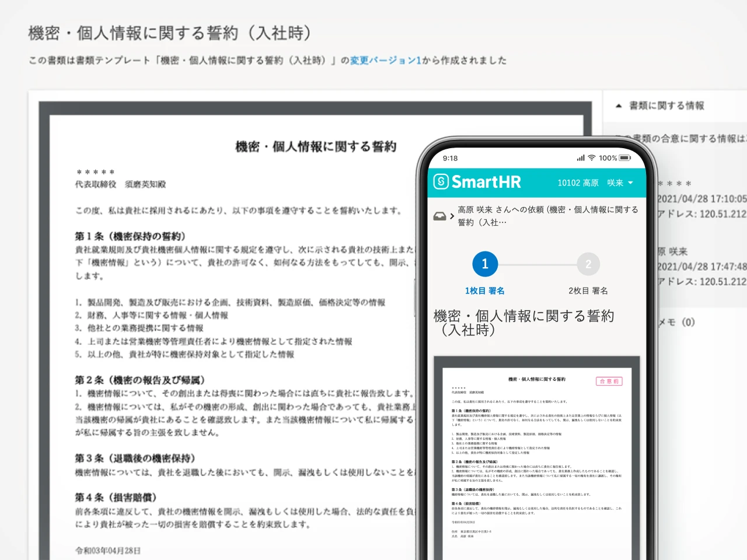
Task: Click the document heading 機密・個人情報に関する誓約
Action: (316, 146)
